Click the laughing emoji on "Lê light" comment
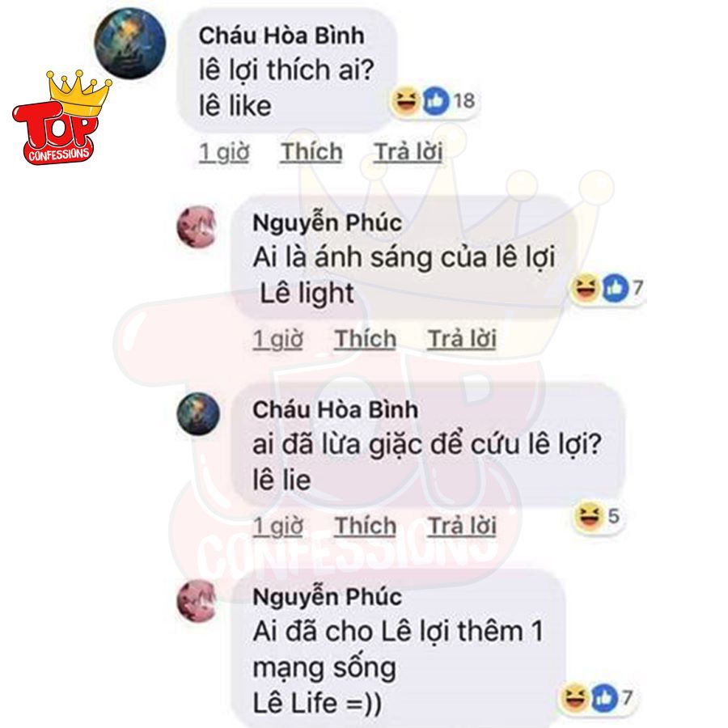The image size is (728, 728). [x=585, y=287]
